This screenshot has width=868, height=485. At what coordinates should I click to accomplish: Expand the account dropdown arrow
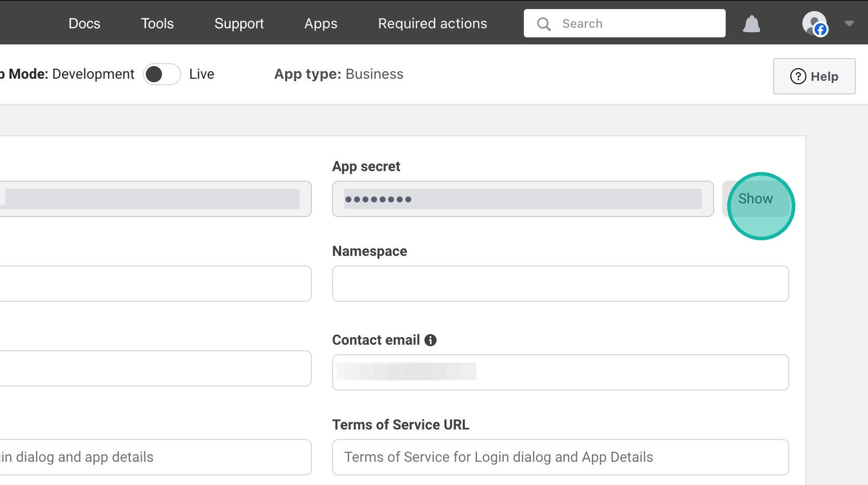coord(849,23)
